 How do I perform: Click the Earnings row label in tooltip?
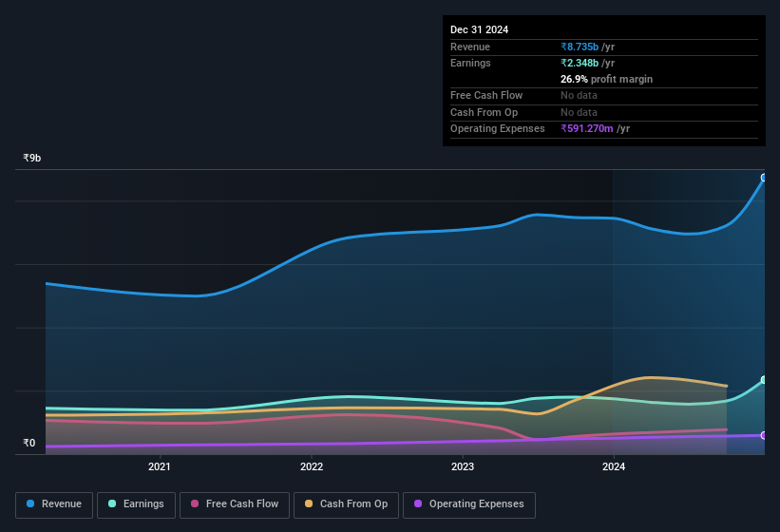tap(470, 63)
